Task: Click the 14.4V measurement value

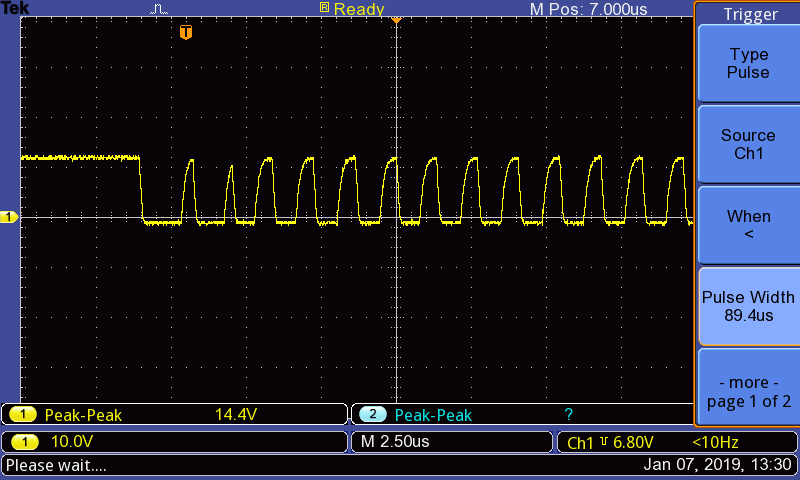Action: point(236,414)
